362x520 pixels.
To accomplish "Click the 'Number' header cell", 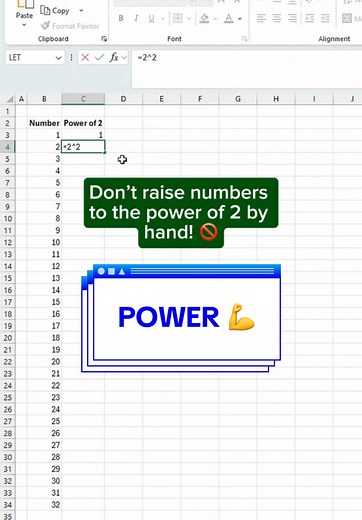I will pyautogui.click(x=44, y=123).
